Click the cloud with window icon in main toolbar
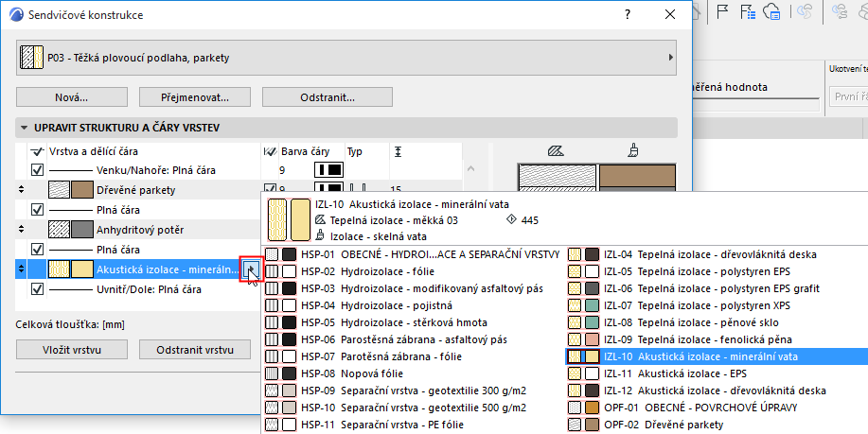 (x=771, y=11)
